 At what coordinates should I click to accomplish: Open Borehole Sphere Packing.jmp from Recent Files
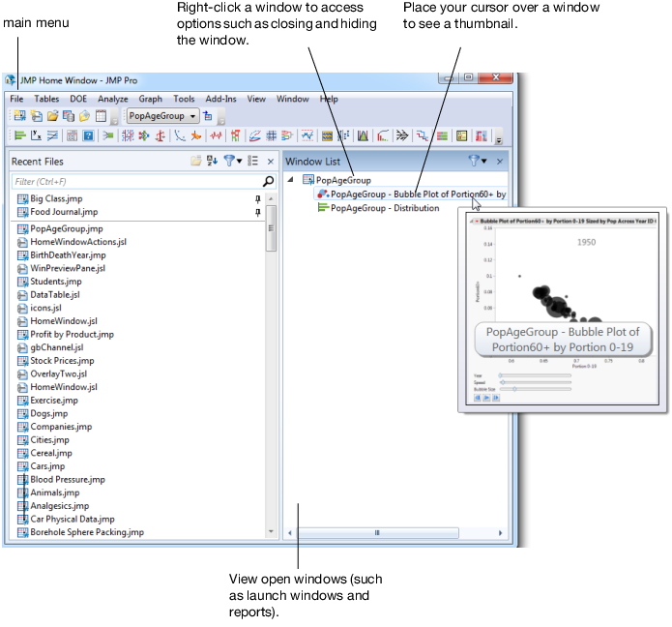80,532
